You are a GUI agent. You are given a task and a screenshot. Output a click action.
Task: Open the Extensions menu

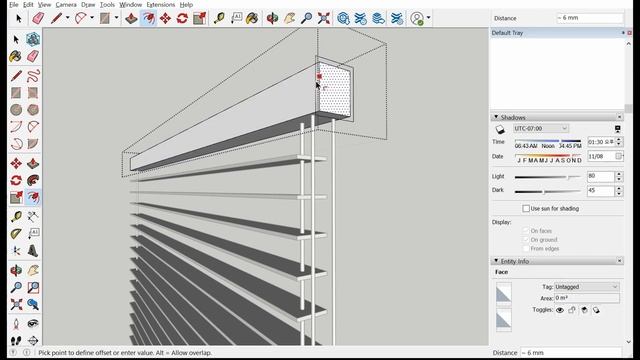point(160,4)
